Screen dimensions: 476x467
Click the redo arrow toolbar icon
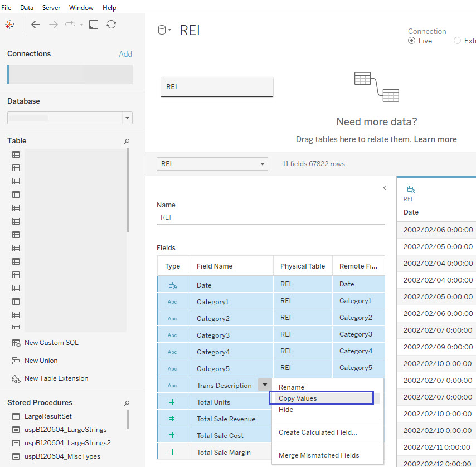tap(70, 23)
